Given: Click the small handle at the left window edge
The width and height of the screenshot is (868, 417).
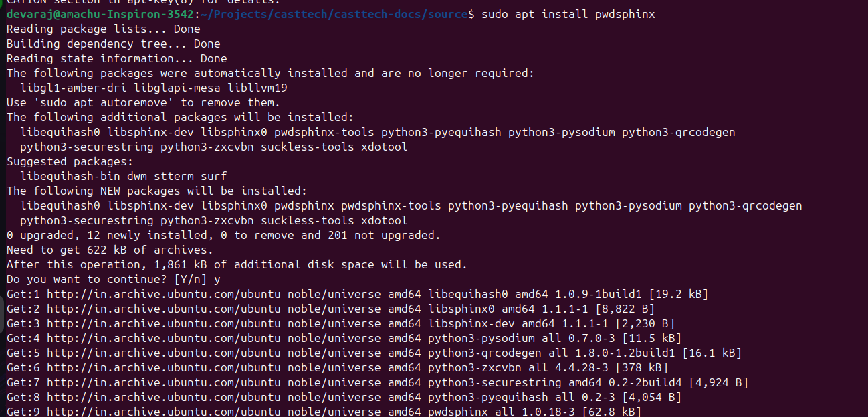Looking at the screenshot, I should 2,309.
